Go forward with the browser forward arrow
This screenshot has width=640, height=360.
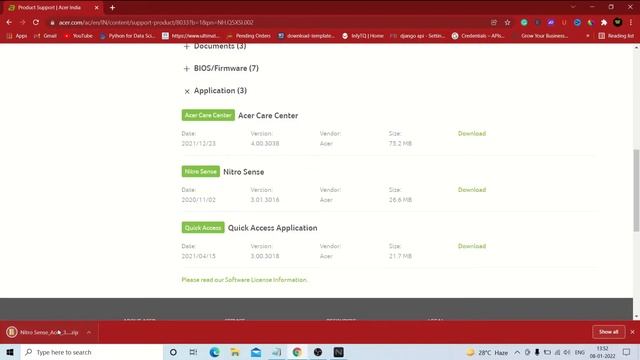(x=22, y=22)
